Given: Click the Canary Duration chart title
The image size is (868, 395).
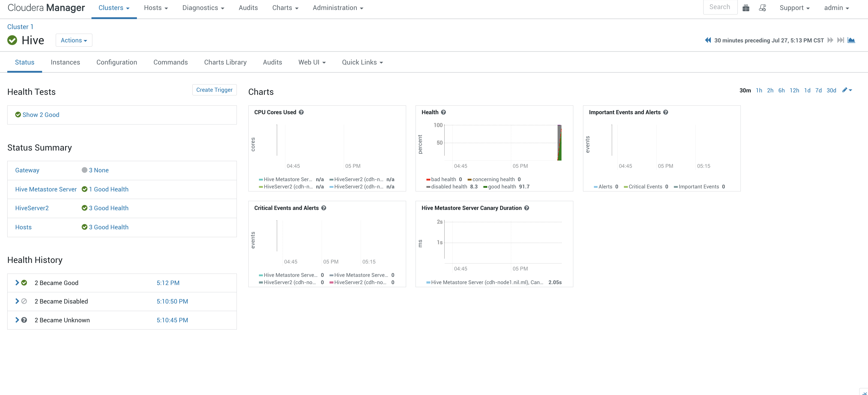Looking at the screenshot, I should point(471,208).
